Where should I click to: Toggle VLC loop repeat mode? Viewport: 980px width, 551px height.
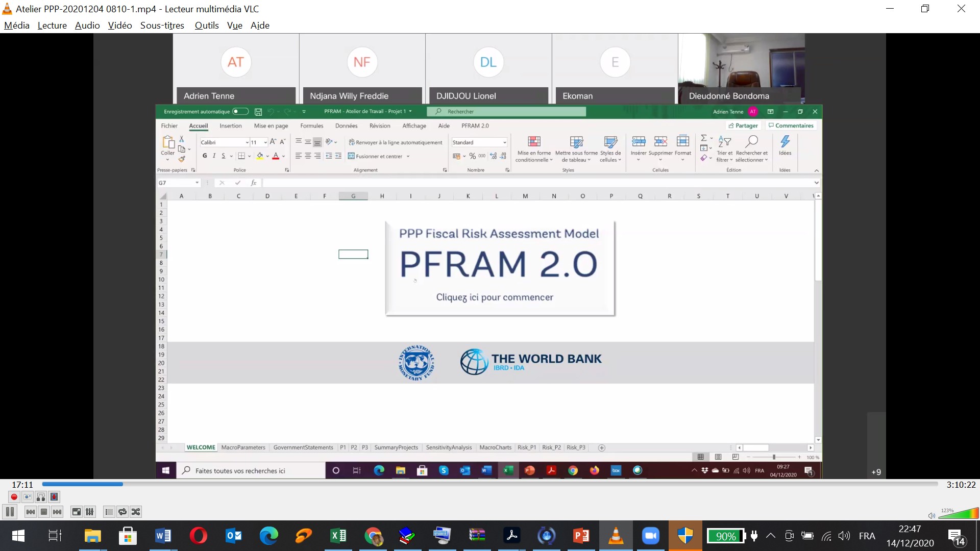coord(122,512)
